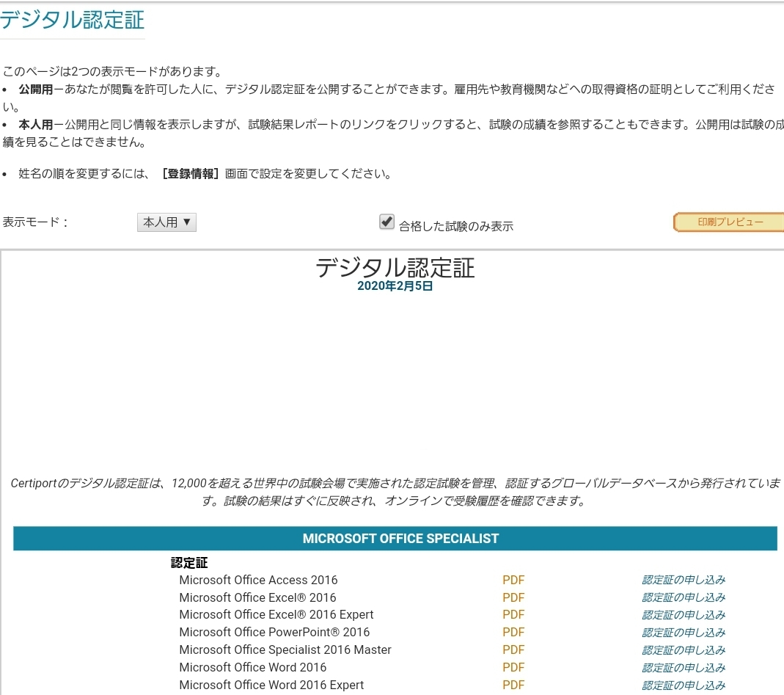Open PDF for Office Specialist 2016 Master

click(x=513, y=649)
